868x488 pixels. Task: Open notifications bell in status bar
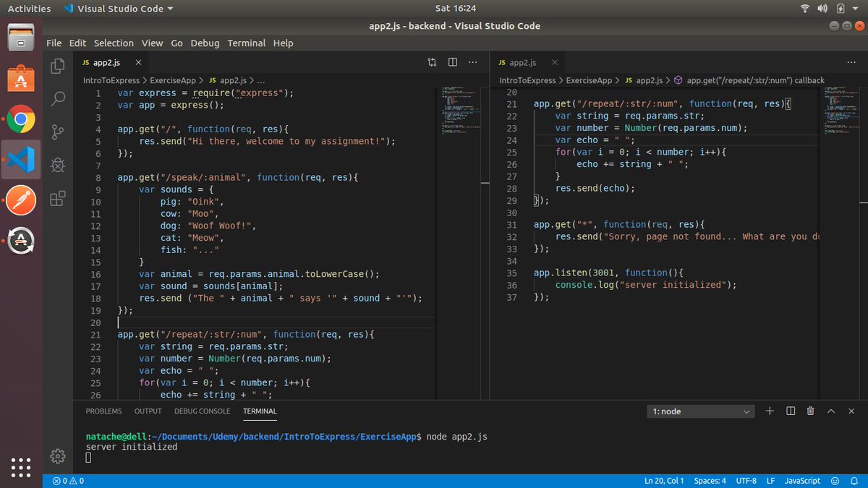pyautogui.click(x=854, y=481)
